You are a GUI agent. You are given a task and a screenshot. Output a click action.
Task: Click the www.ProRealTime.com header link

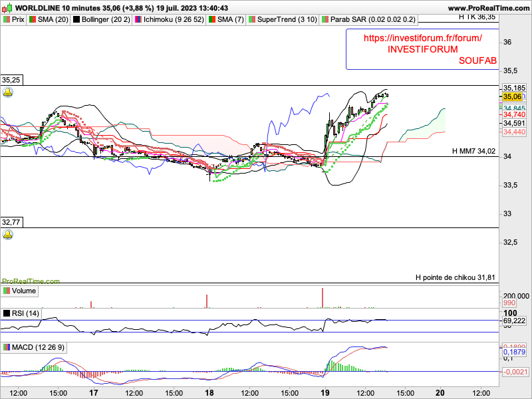[489, 8]
